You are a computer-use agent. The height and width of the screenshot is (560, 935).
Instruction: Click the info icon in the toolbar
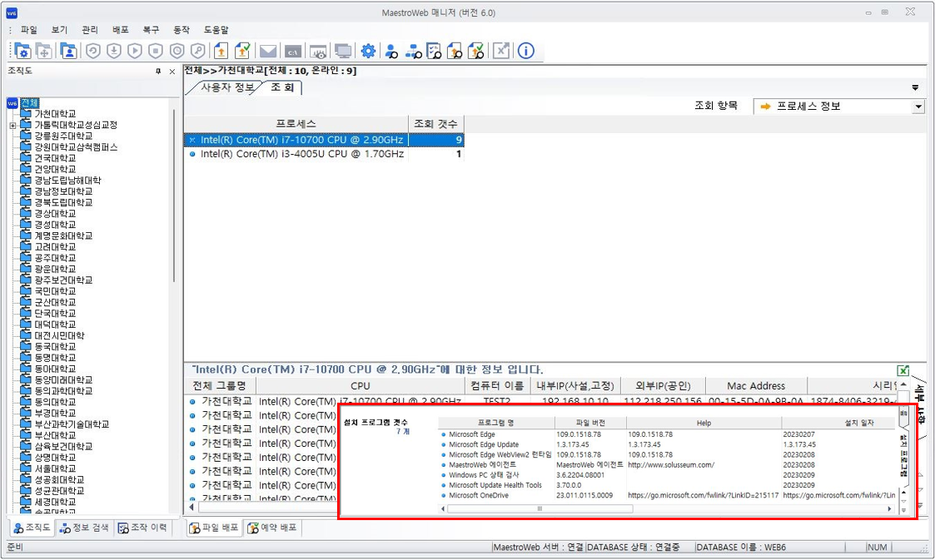[x=525, y=51]
